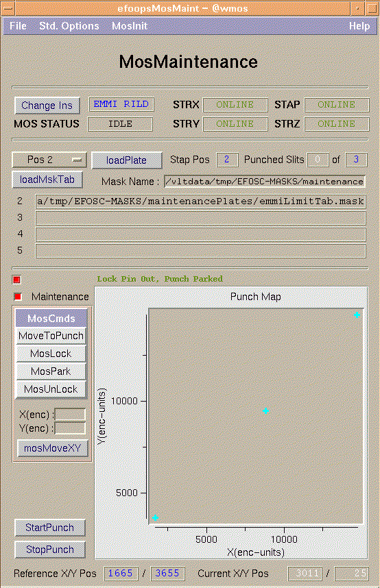Click the StopPunch button
The width and height of the screenshot is (380, 588).
click(x=50, y=550)
